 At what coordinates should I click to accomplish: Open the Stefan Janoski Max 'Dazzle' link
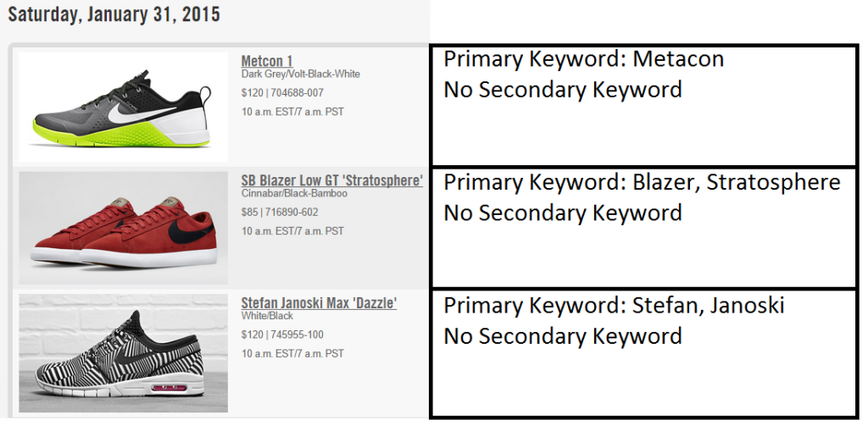319,302
